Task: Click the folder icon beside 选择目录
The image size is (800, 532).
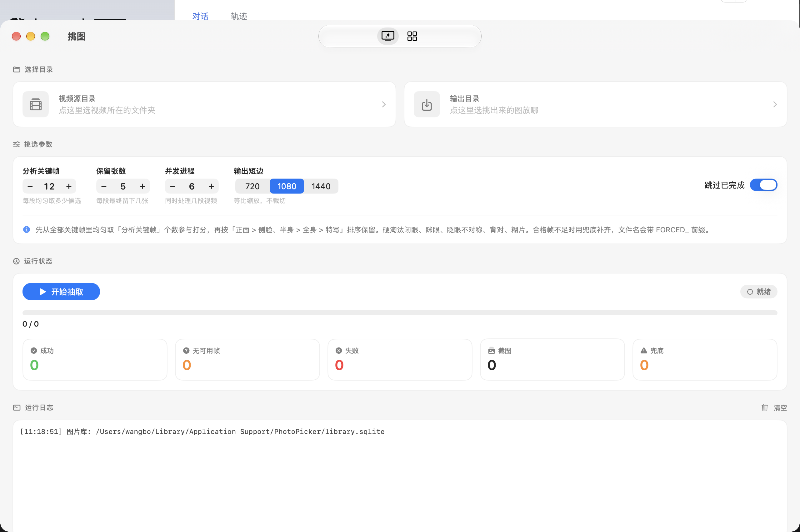Action: click(x=17, y=70)
